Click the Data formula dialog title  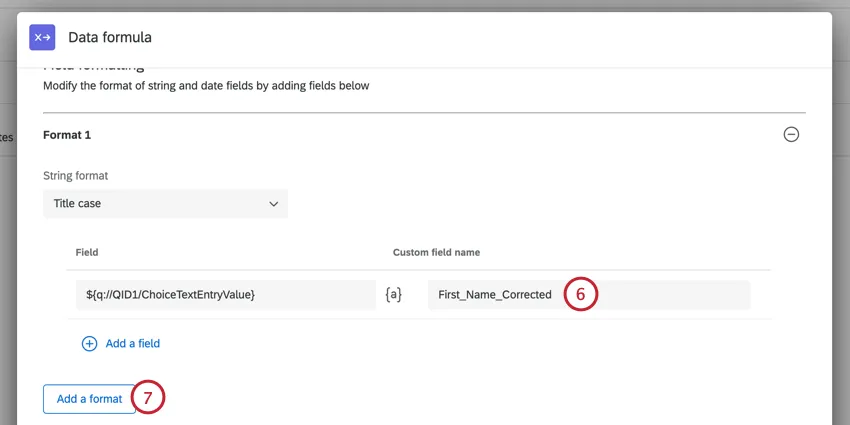click(x=110, y=37)
